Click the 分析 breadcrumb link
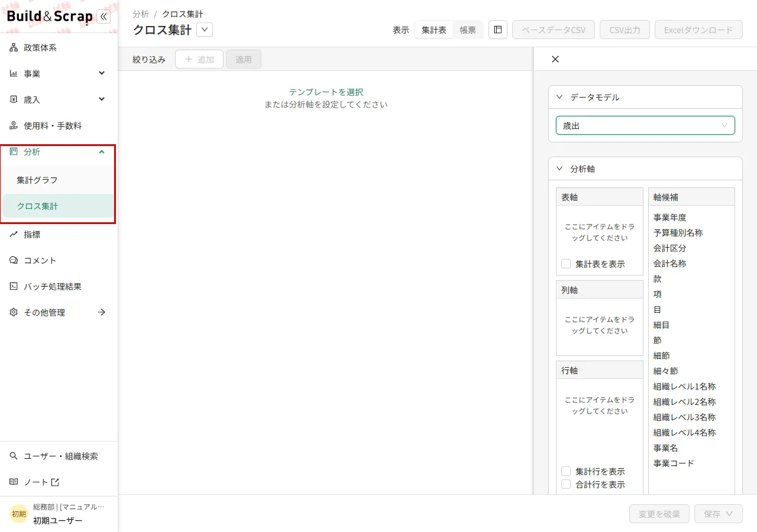Viewport: 757px width, 532px height. (x=141, y=14)
